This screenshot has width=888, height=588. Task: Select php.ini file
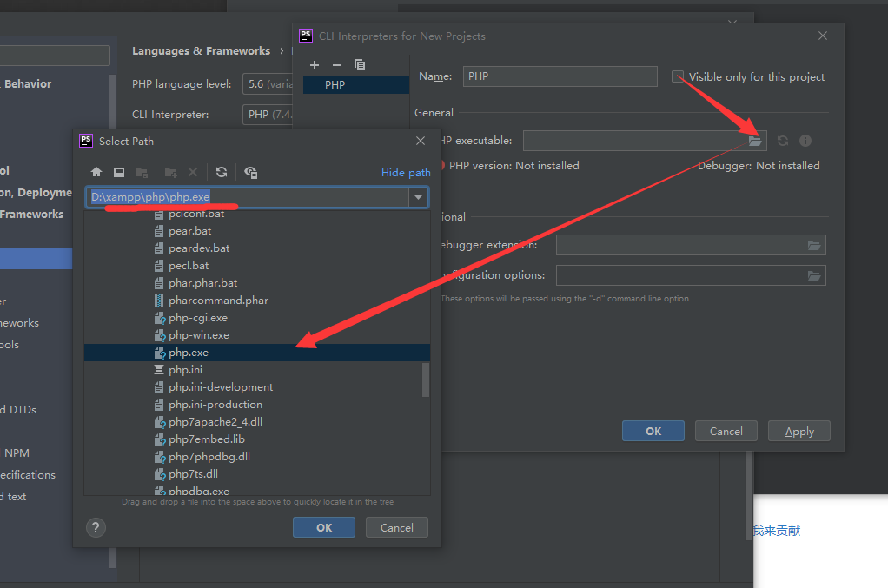[185, 369]
